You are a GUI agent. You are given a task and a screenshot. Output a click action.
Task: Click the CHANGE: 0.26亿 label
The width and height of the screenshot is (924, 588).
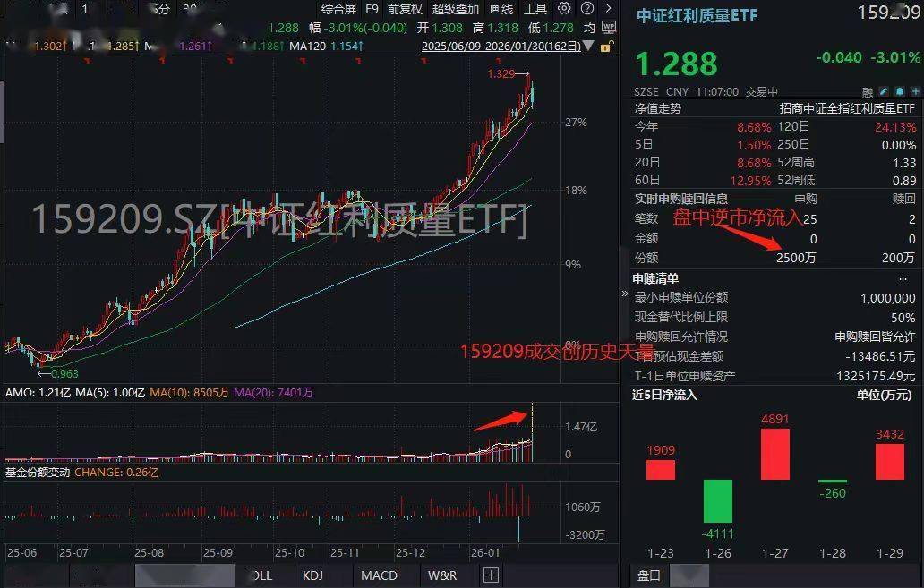[116, 473]
